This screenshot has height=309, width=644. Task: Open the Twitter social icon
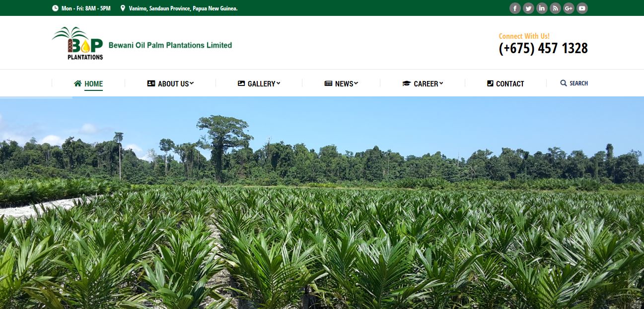pos(528,8)
